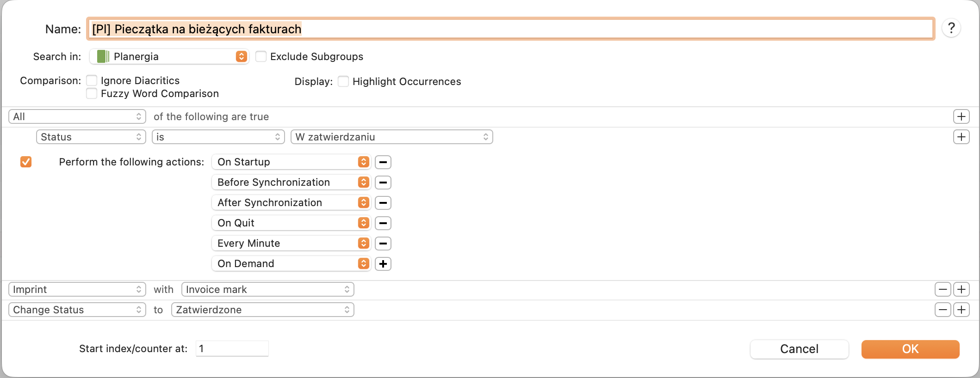
Task: Open the Zatwierdzone status dropdown
Action: [x=262, y=310]
